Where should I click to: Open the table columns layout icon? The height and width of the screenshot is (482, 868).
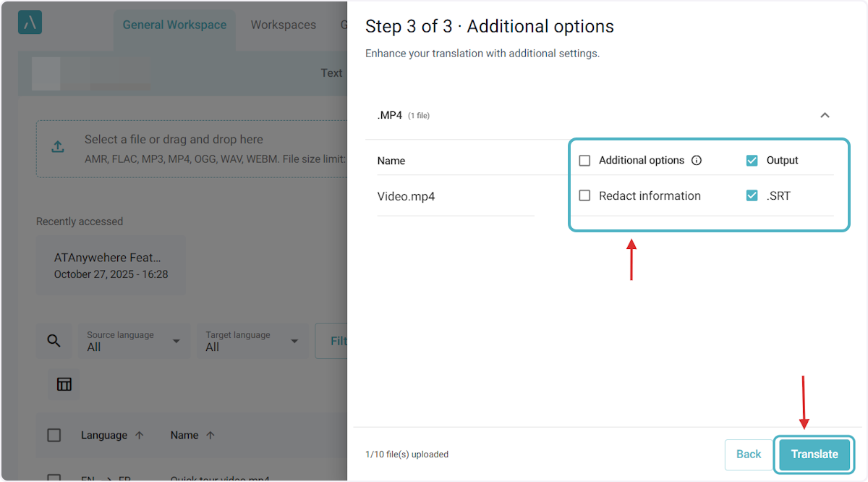[x=64, y=384]
